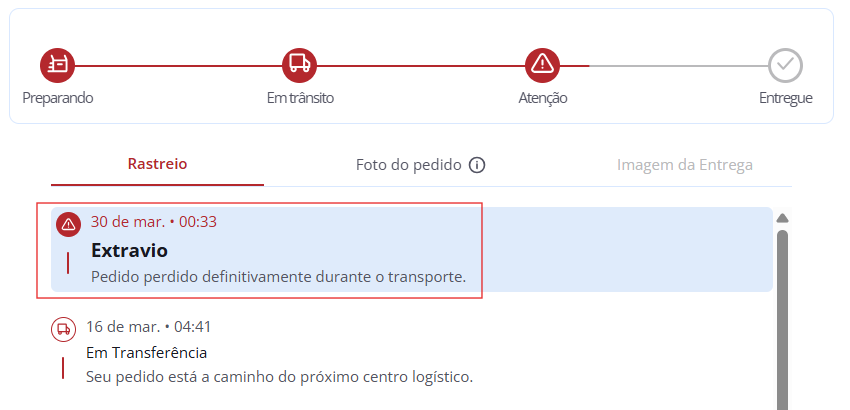
Task: Select the Rastreio tab
Action: [x=157, y=164]
